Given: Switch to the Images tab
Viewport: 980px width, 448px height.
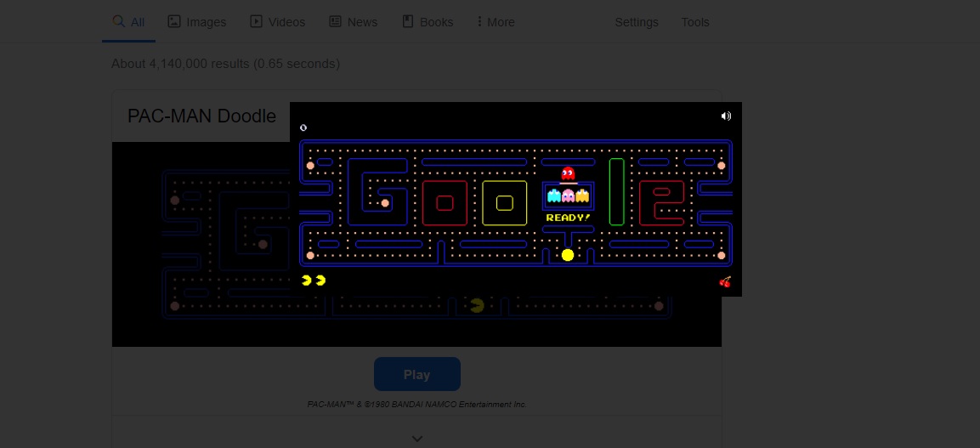Looking at the screenshot, I should click(x=197, y=22).
